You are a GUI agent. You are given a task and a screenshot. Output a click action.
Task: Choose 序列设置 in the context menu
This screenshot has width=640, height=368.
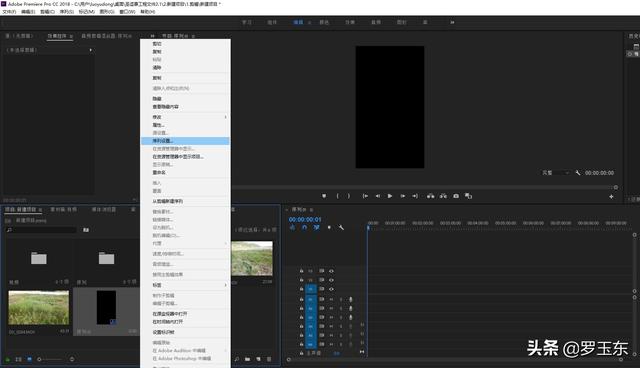point(185,141)
